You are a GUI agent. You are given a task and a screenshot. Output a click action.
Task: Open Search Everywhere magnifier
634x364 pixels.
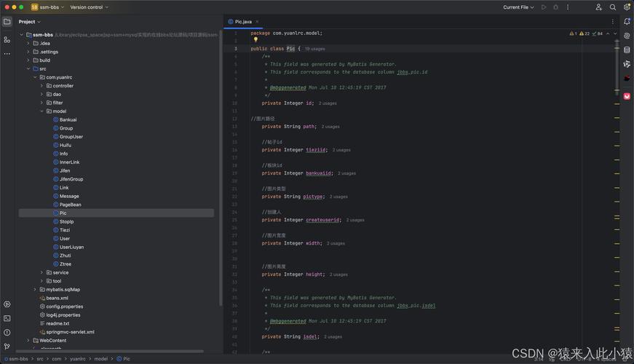[613, 7]
